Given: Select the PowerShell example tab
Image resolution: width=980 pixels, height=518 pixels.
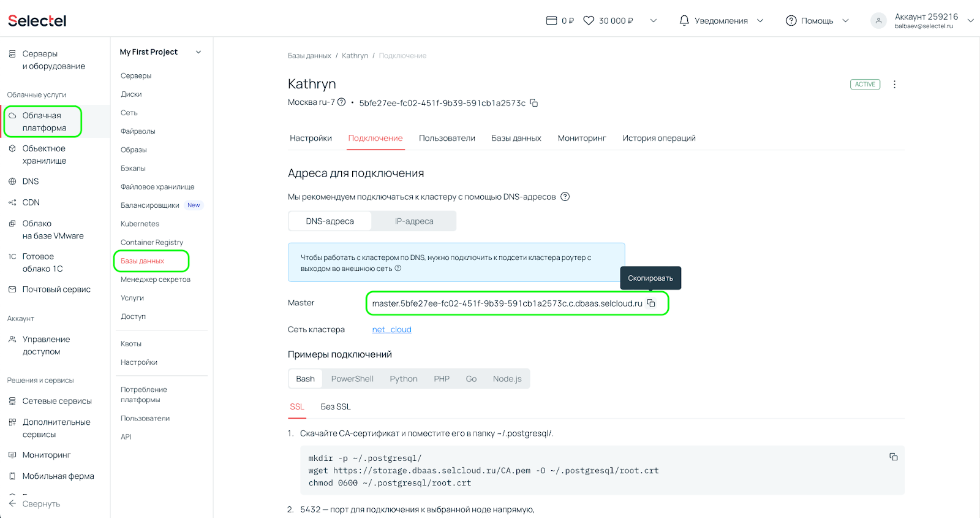Looking at the screenshot, I should coord(352,379).
